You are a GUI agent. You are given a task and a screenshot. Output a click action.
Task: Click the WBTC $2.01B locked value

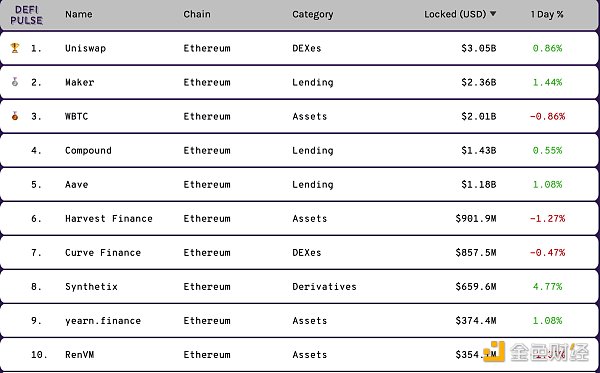(479, 116)
